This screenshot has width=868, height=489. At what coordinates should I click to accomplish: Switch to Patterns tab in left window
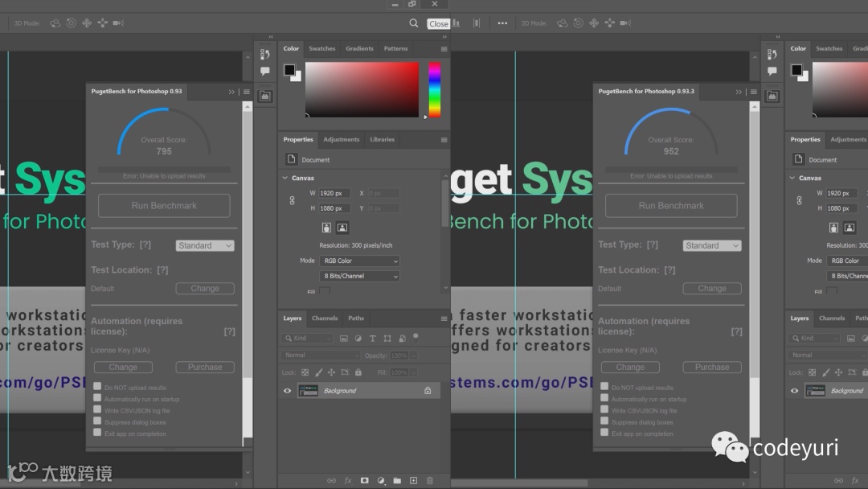395,49
